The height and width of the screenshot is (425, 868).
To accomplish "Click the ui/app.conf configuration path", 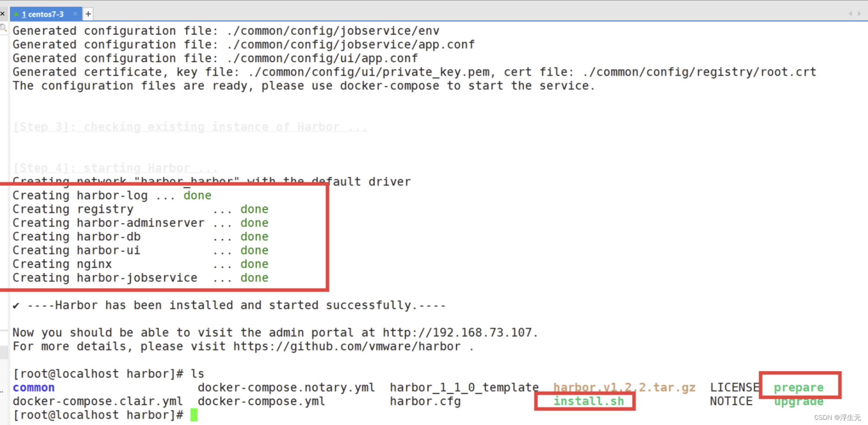I will coord(322,58).
